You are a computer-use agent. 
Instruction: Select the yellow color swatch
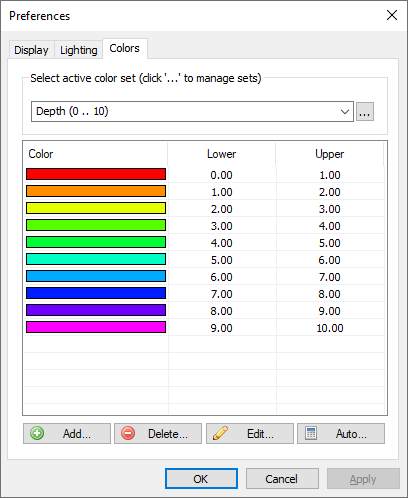[96, 208]
